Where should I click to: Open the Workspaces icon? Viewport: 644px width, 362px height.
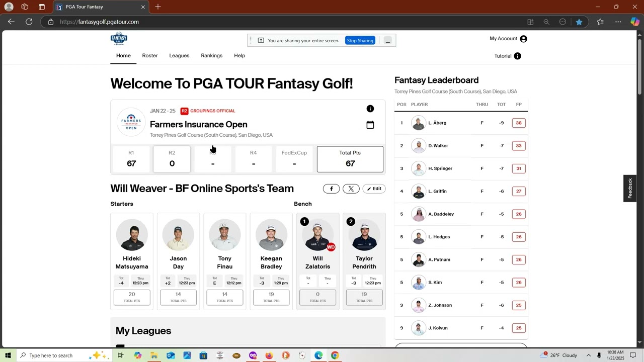(x=25, y=7)
